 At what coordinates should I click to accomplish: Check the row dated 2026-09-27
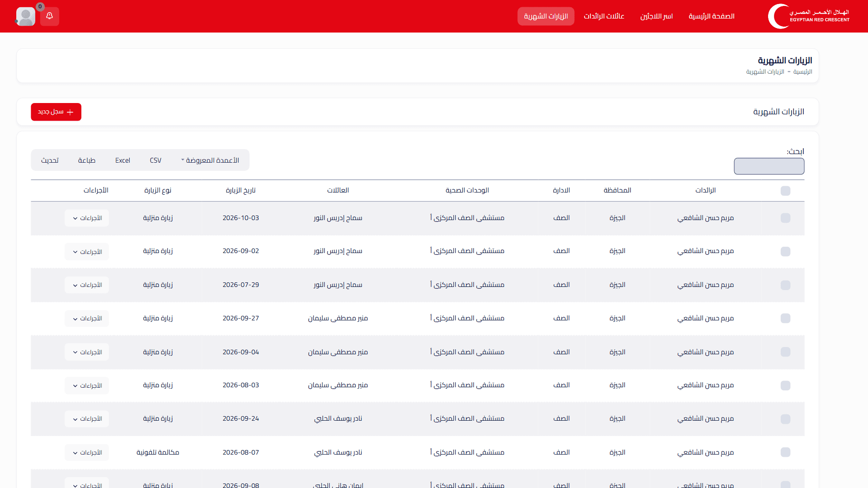[785, 319]
